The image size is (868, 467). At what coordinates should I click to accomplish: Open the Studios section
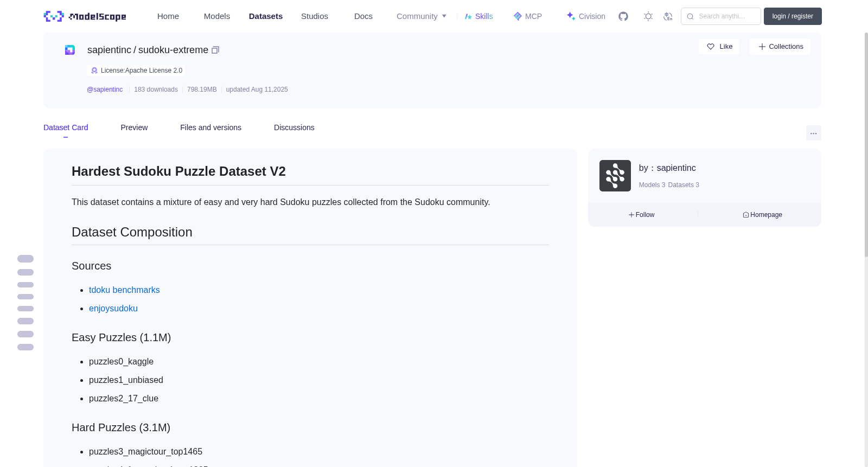315,16
